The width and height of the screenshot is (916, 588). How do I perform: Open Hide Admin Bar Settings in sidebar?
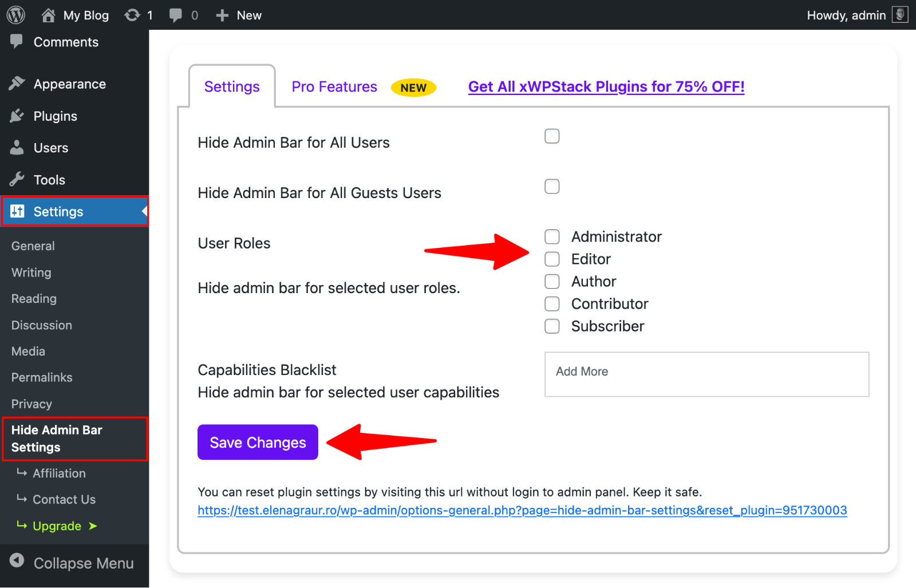point(57,439)
